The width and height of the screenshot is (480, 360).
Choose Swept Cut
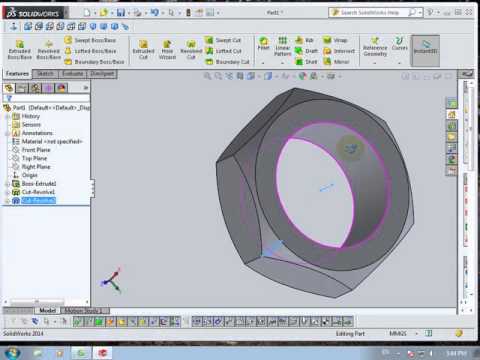(223, 40)
